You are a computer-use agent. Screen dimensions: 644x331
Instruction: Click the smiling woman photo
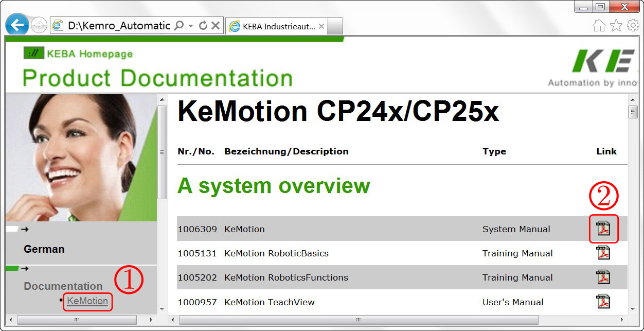tap(81, 158)
